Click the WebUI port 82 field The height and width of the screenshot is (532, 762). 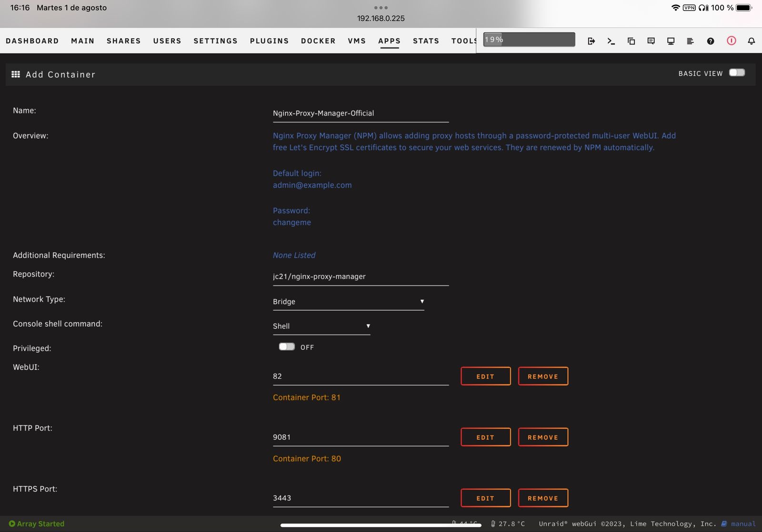[x=361, y=376]
